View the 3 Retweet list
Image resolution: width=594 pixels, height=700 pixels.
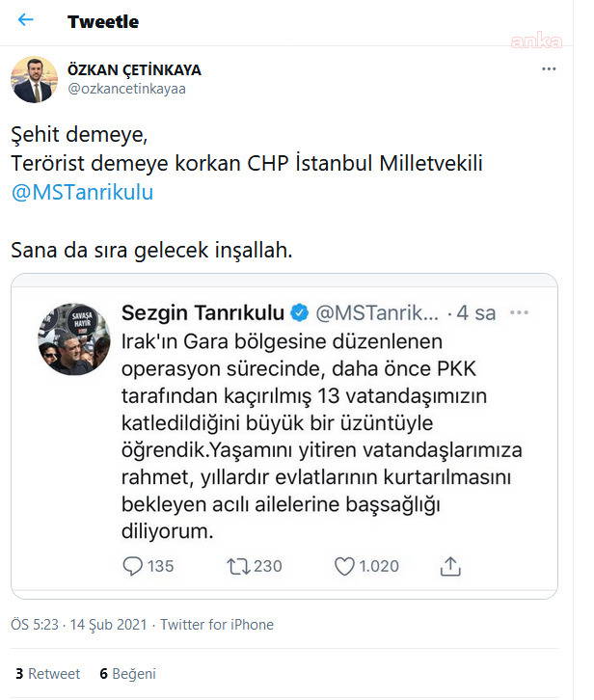47,674
